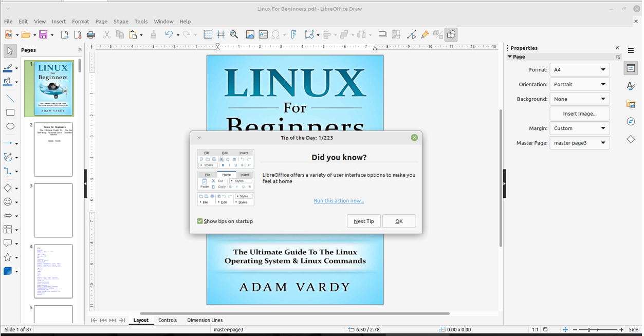This screenshot has height=336, width=644.
Task: Expand the Tip of the Day window menu chevron
Action: [199, 138]
